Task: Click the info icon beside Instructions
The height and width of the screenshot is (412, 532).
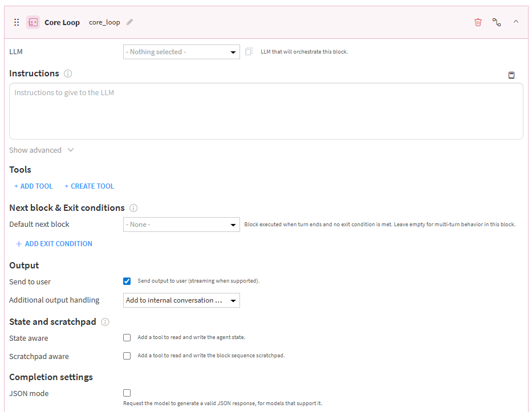Action: click(x=68, y=74)
